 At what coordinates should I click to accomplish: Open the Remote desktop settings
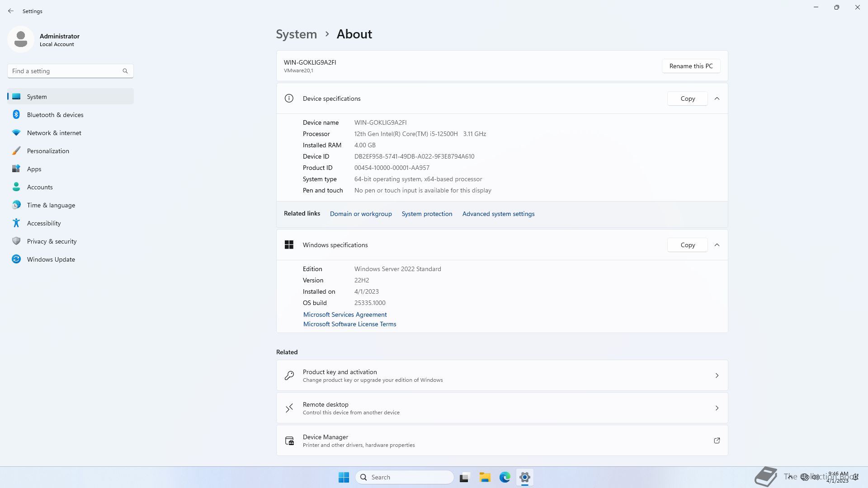point(502,408)
